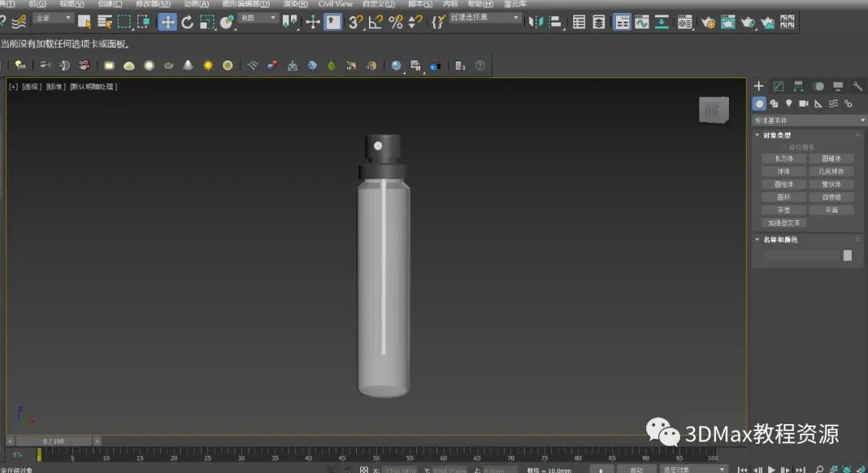Click the 长方体 box button
Screen dimensions: 868x473
tap(784, 158)
